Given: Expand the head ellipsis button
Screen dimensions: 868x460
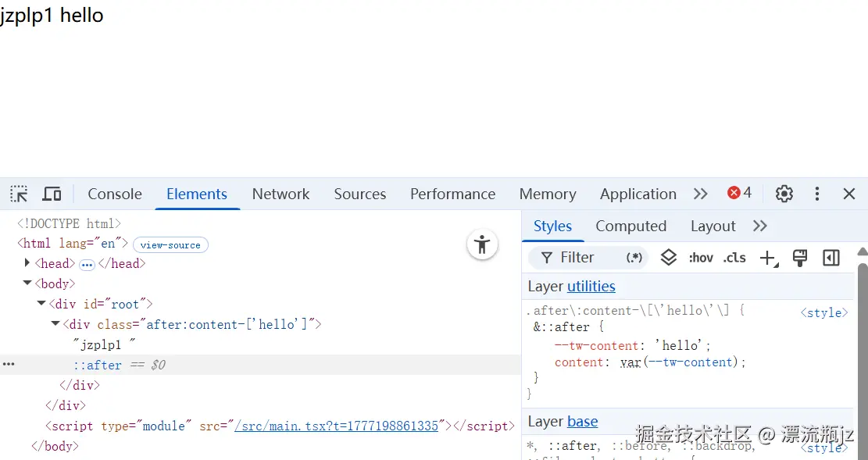Looking at the screenshot, I should tap(87, 266).
